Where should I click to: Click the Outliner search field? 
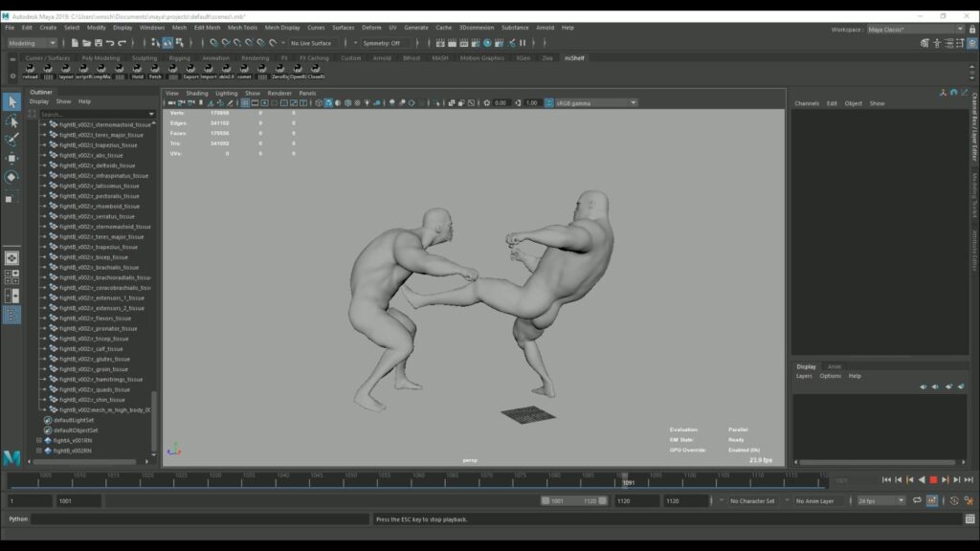(x=95, y=115)
